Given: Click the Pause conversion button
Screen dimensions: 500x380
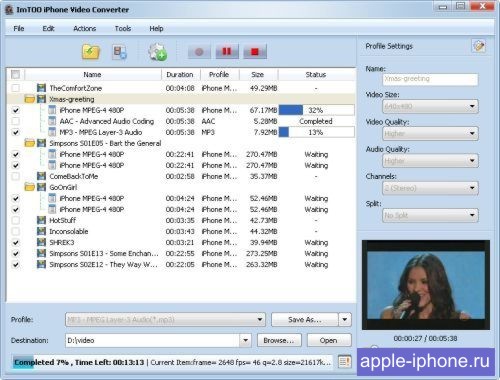Looking at the screenshot, I should point(227,52).
